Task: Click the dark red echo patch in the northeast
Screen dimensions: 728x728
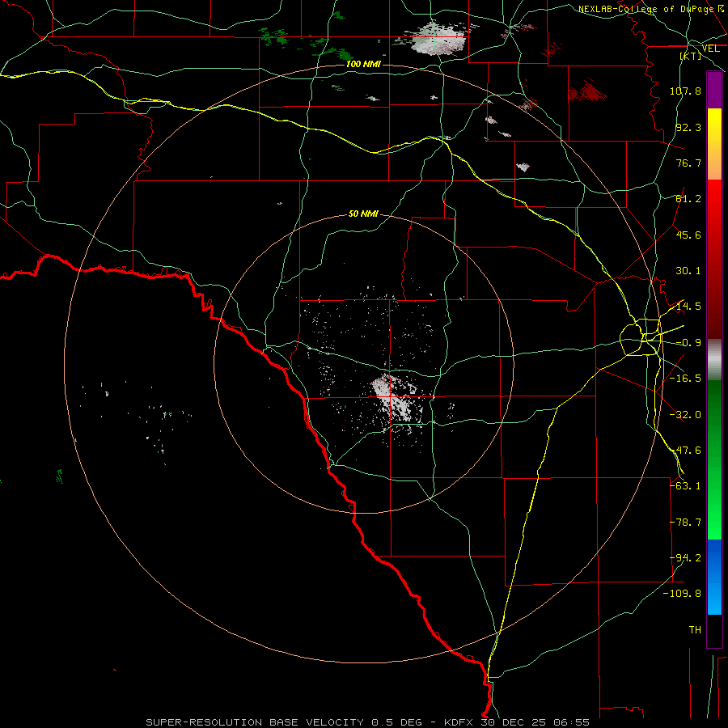Action: click(588, 91)
